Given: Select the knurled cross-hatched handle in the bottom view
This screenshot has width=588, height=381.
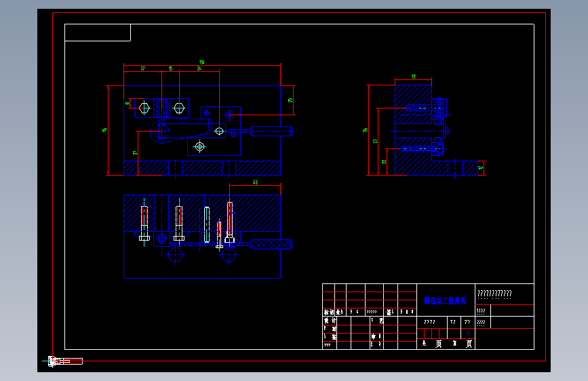Looking at the screenshot, I should coord(271,244).
